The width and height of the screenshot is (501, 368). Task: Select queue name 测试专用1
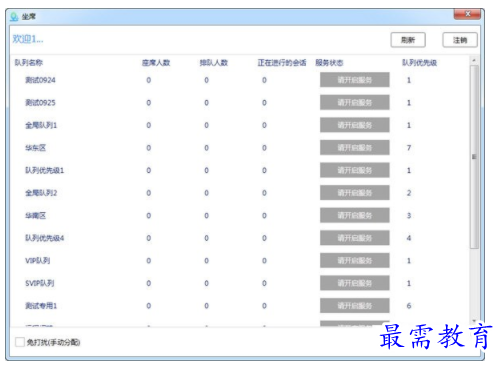coord(41,306)
